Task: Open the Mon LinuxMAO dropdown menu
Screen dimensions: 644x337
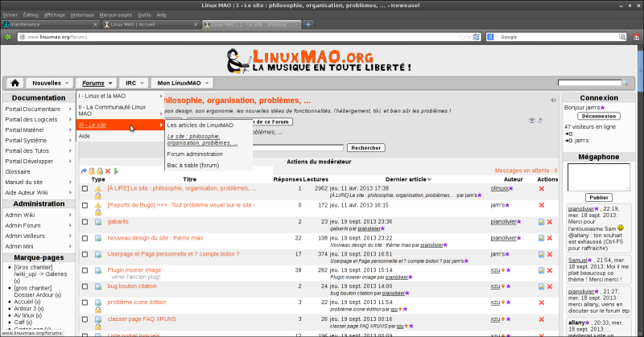Action: click(x=183, y=83)
